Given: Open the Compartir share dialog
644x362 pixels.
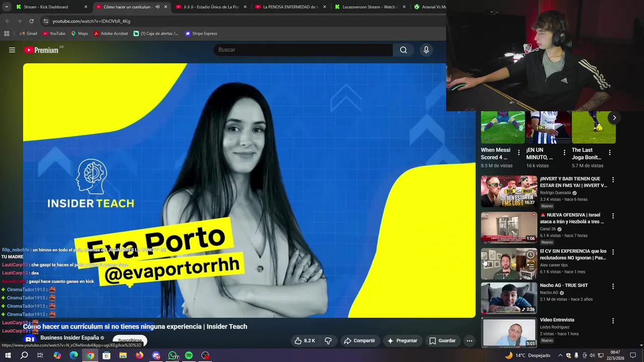Looking at the screenshot, I should [x=360, y=340].
